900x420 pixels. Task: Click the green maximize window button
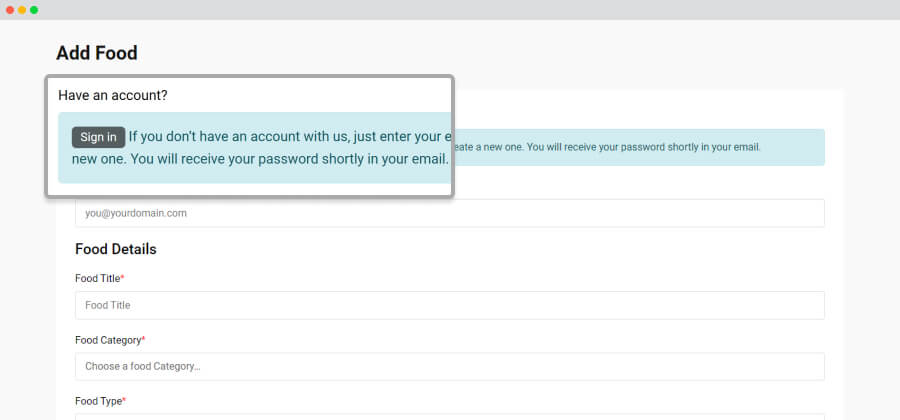point(34,10)
